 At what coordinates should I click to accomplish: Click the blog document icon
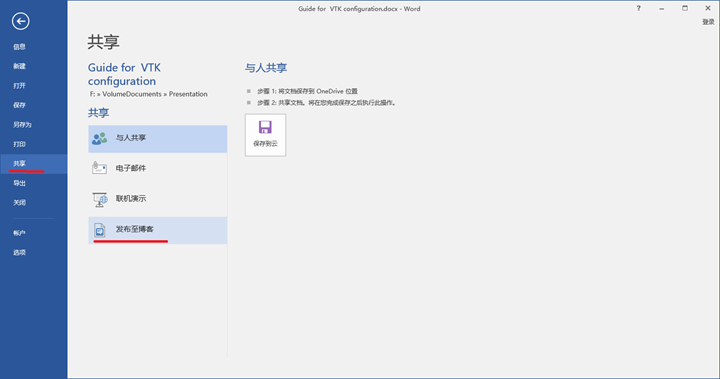coord(100,230)
